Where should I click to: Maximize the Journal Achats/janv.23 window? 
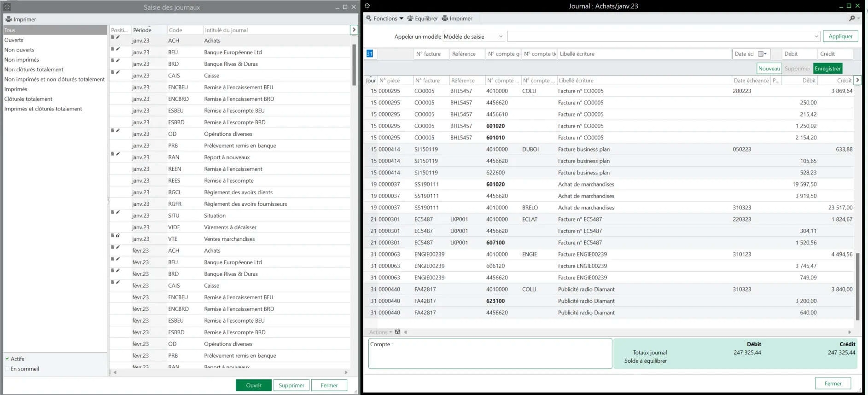point(849,6)
